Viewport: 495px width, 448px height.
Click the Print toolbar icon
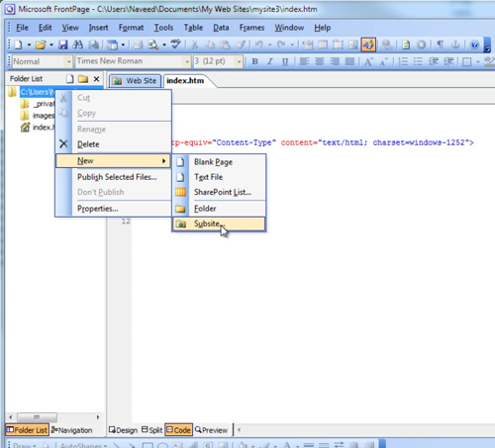point(138,45)
